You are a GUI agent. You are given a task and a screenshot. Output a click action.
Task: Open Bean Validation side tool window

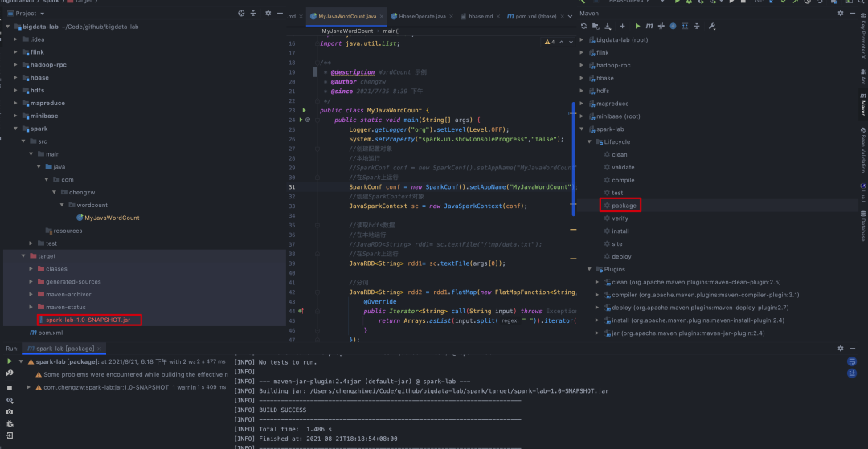[x=862, y=150]
